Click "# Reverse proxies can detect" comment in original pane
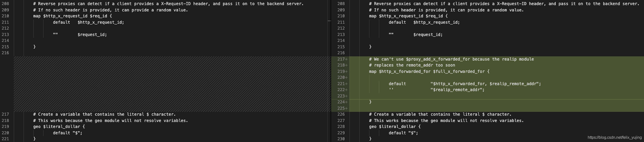 pyautogui.click(x=168, y=4)
